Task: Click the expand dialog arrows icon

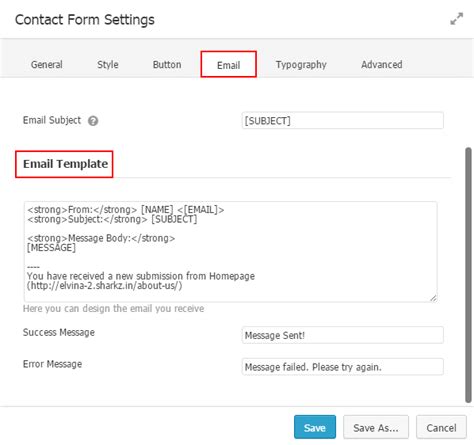Action: click(x=456, y=19)
